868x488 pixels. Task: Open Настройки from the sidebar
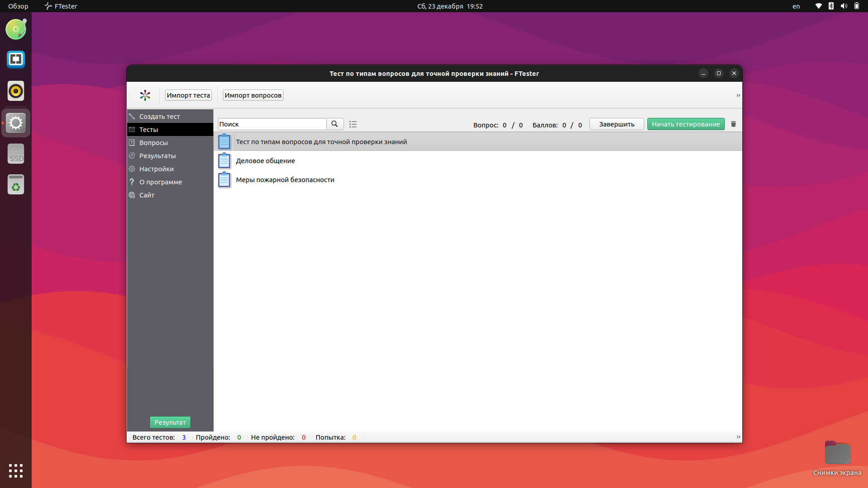point(156,169)
